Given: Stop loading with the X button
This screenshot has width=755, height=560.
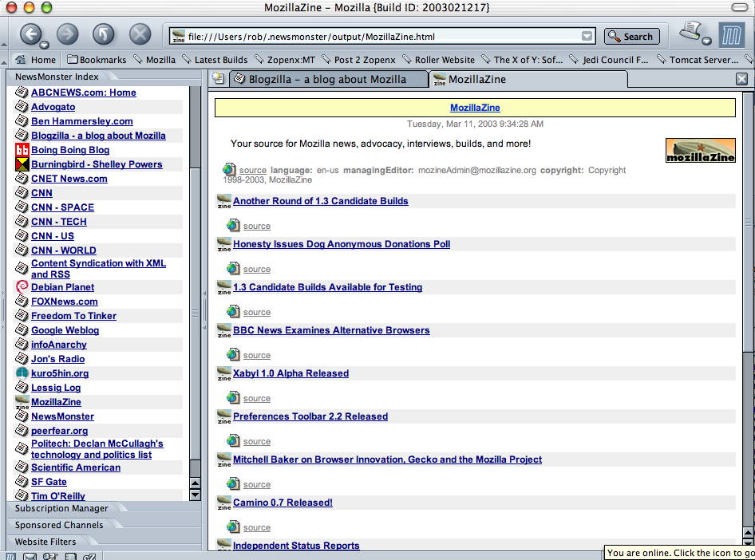Looking at the screenshot, I should pos(140,34).
